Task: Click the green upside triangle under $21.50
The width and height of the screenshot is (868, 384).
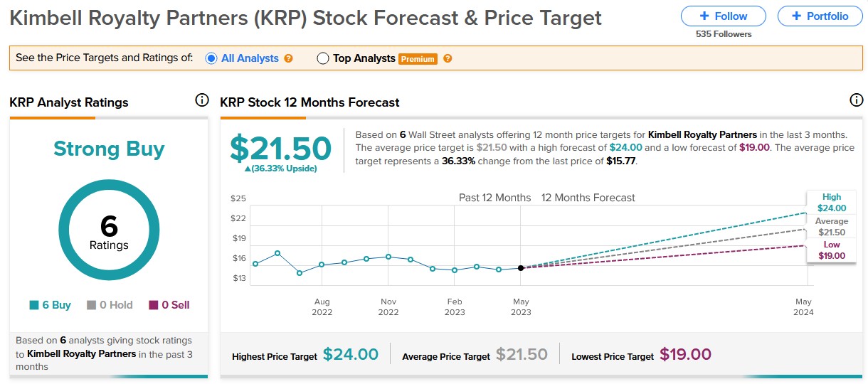Action: 246,169
